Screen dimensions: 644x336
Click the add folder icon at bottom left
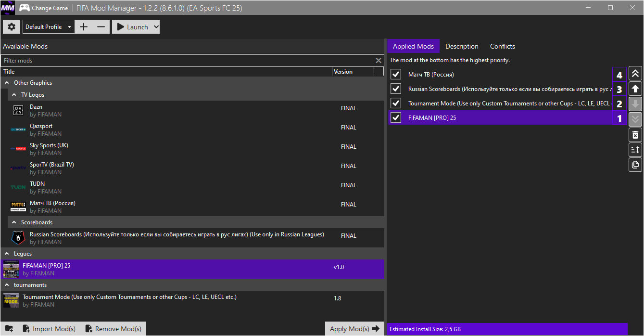pos(9,329)
